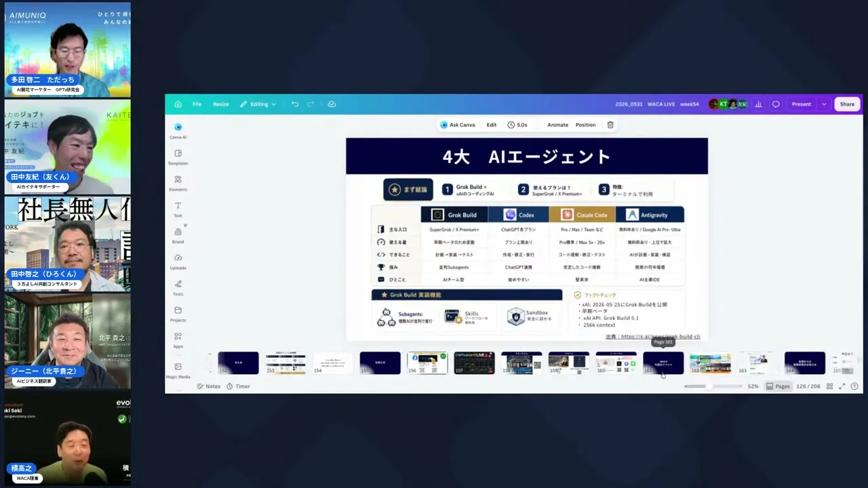Open the Position option
Viewport: 868px width, 488px height.
(x=586, y=125)
